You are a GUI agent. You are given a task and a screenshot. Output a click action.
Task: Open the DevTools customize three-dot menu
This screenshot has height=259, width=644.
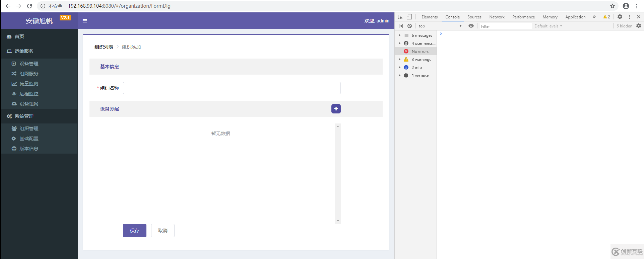point(629,17)
